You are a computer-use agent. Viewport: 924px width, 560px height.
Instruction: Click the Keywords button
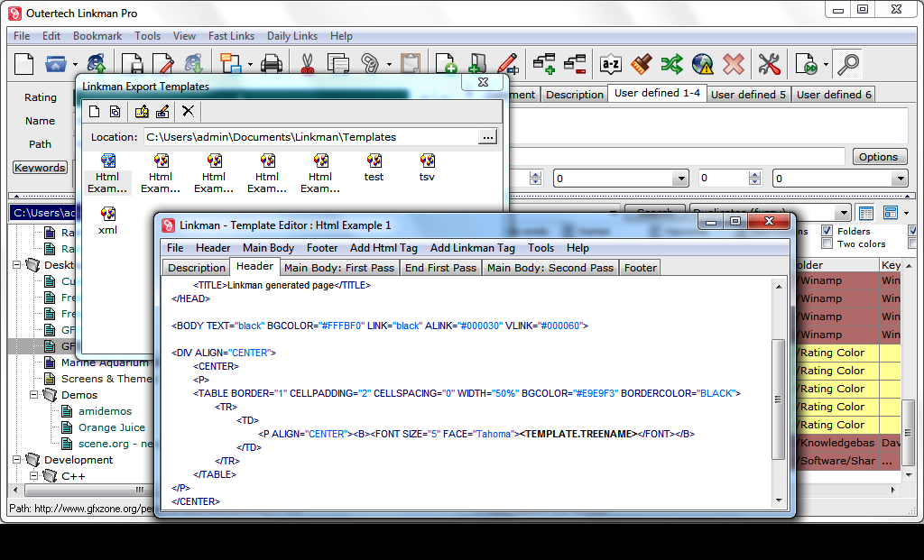(x=40, y=167)
